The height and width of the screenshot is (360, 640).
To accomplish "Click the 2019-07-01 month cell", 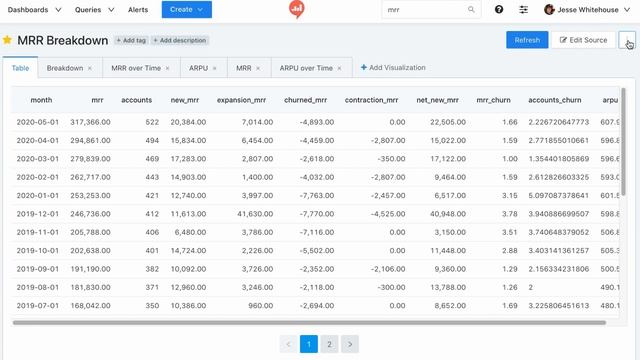I will [x=38, y=306].
